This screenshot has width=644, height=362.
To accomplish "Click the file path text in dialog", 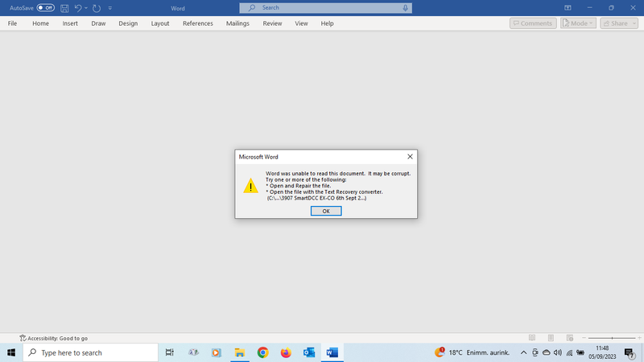I will [316, 198].
